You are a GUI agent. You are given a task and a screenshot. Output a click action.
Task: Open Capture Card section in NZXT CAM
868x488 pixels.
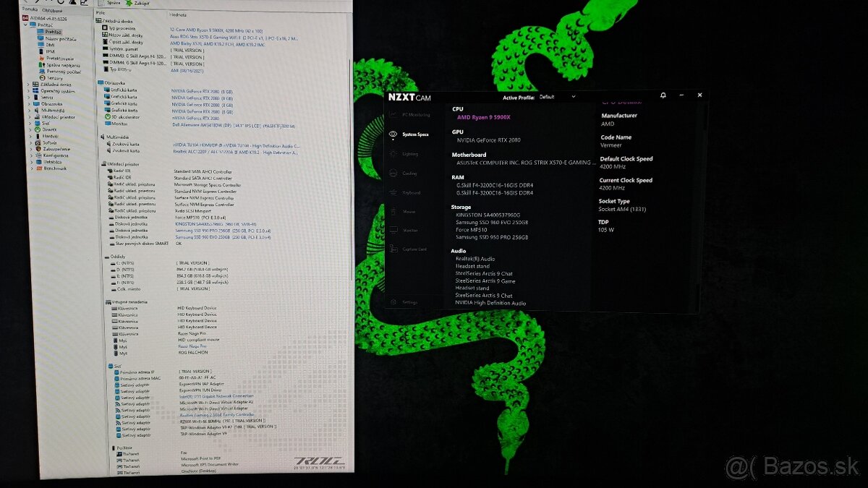point(409,249)
